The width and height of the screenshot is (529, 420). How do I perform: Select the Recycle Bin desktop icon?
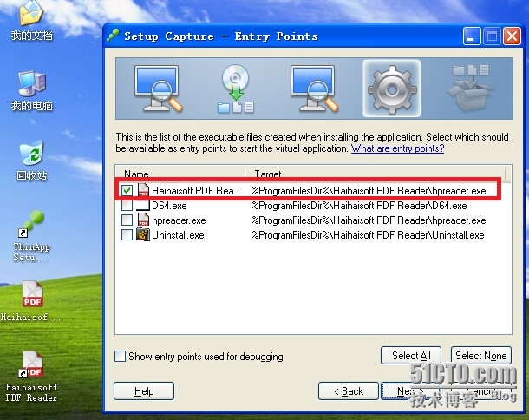(x=31, y=161)
